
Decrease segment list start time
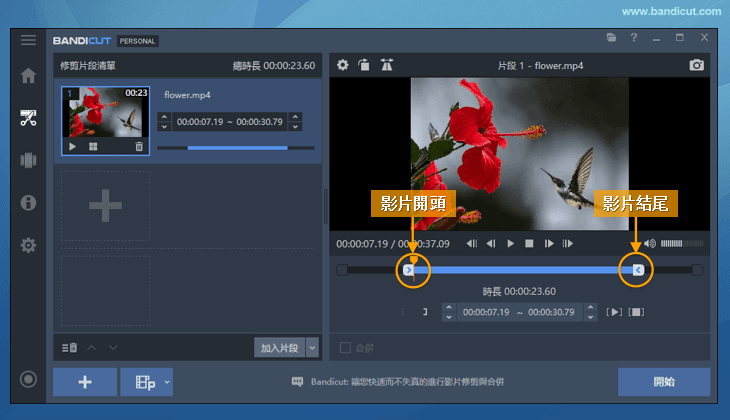164,127
